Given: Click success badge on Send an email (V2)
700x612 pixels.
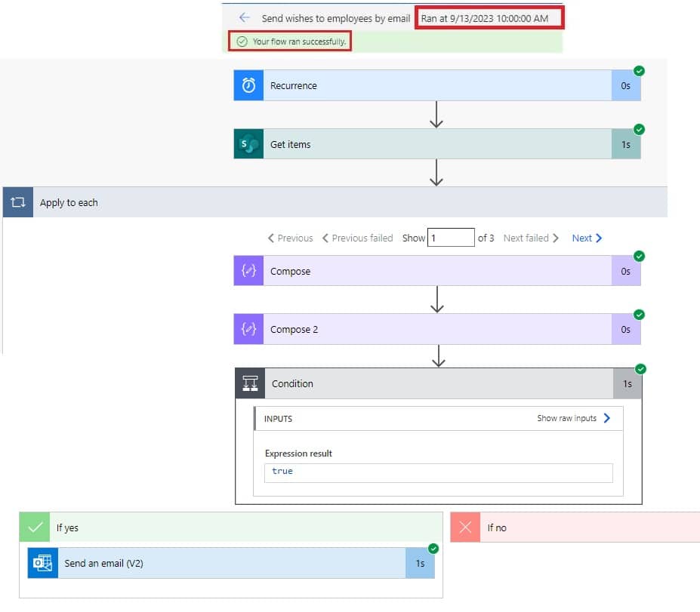Looking at the screenshot, I should click(433, 549).
